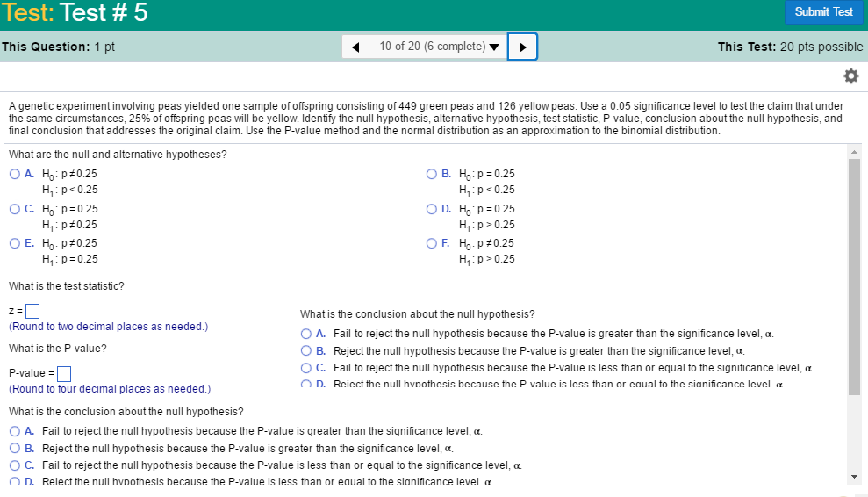Choose hypotheses option D radio button
Screen dimensions: 868x497
(432, 209)
